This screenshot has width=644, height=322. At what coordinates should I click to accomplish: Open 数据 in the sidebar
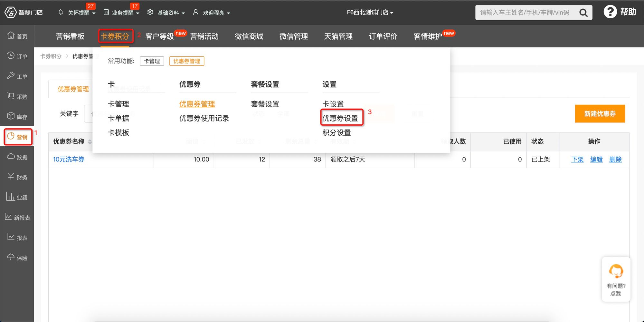[17, 157]
